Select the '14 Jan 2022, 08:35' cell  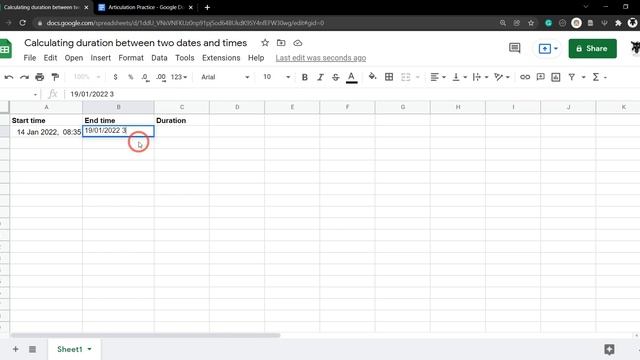(46, 132)
